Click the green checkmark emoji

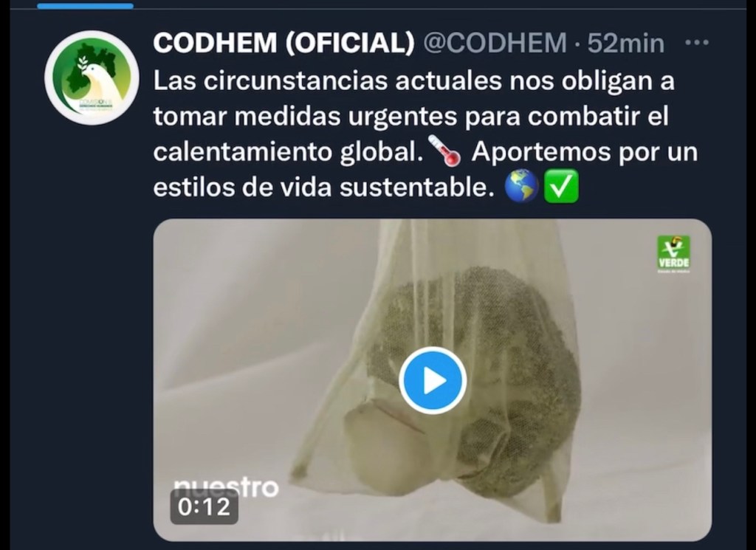561,187
